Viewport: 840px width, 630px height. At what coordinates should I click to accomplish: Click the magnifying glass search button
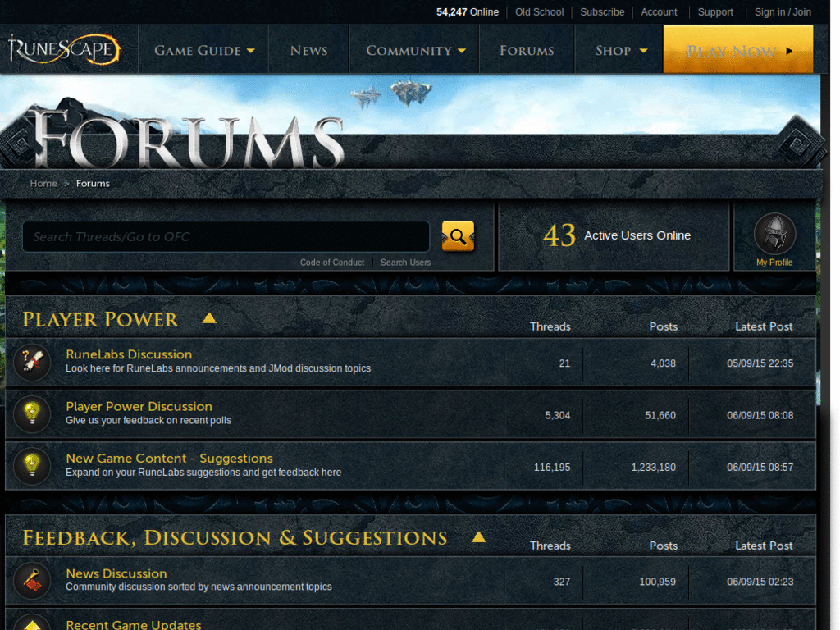pyautogui.click(x=458, y=236)
